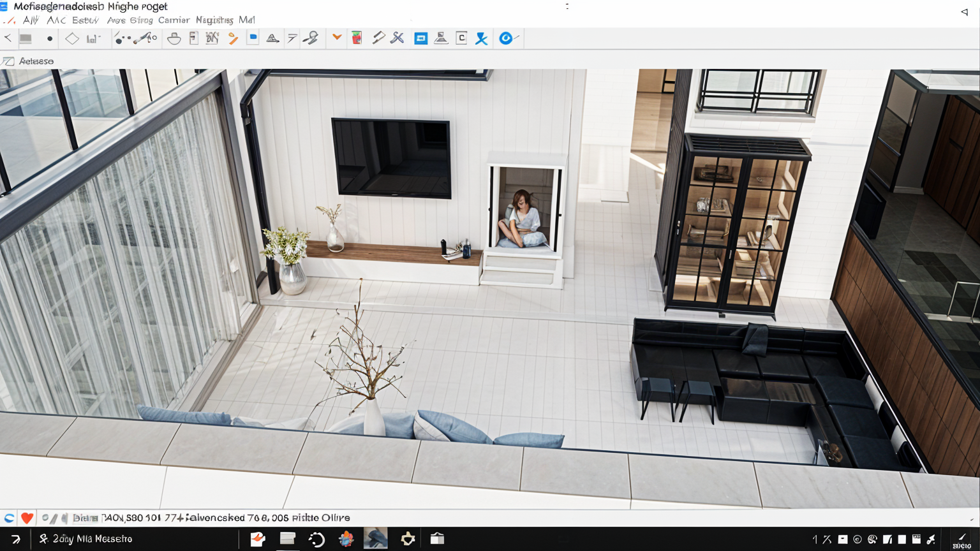
Task: Open the flower-shaped app in the taskbar
Action: pyautogui.click(x=346, y=539)
